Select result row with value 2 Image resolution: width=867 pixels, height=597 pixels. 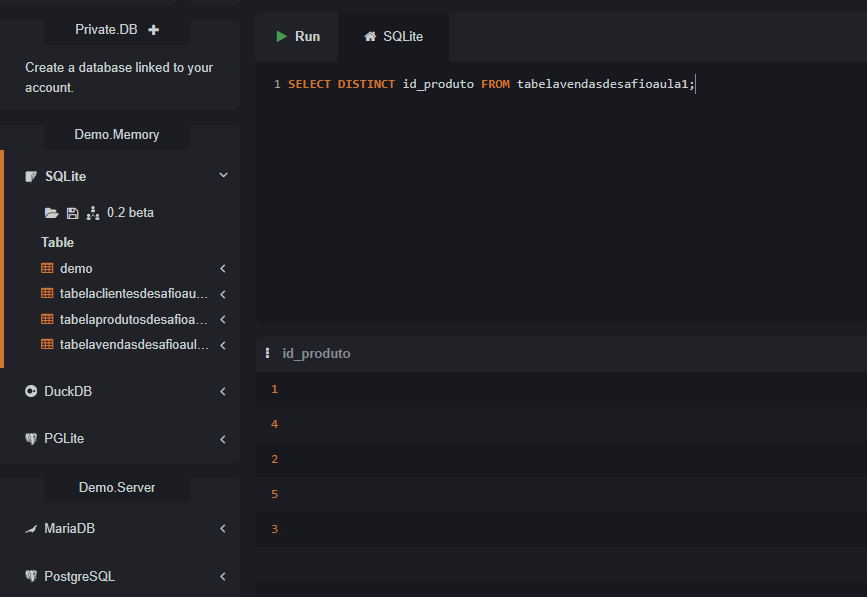coord(561,459)
